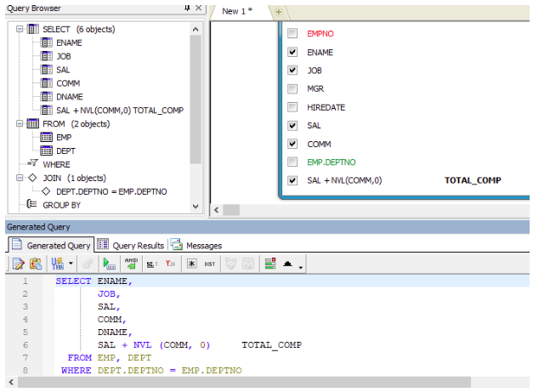533x392 pixels.
Task: Click the FROM node table icon
Action: [32, 123]
